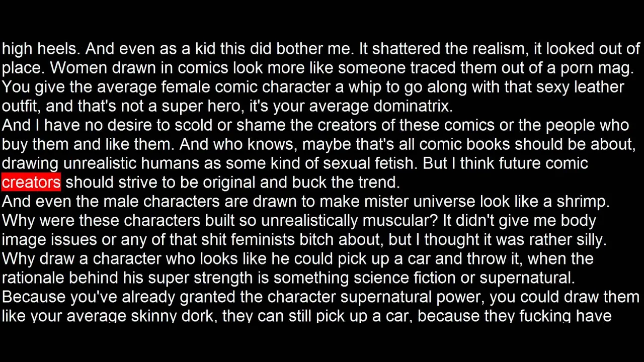Click the word Because at line start

[34, 297]
